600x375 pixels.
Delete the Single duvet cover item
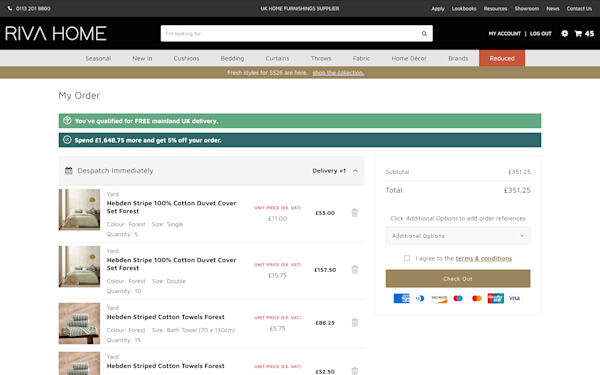pos(355,213)
